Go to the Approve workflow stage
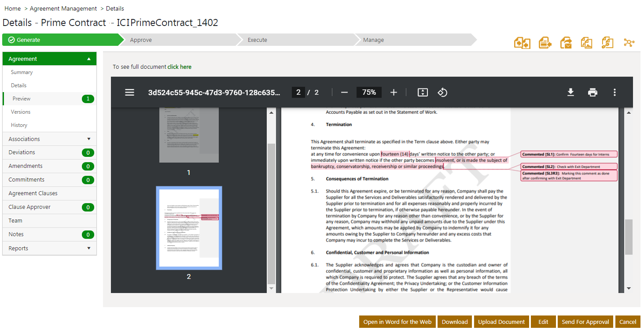The image size is (644, 334). point(141,40)
